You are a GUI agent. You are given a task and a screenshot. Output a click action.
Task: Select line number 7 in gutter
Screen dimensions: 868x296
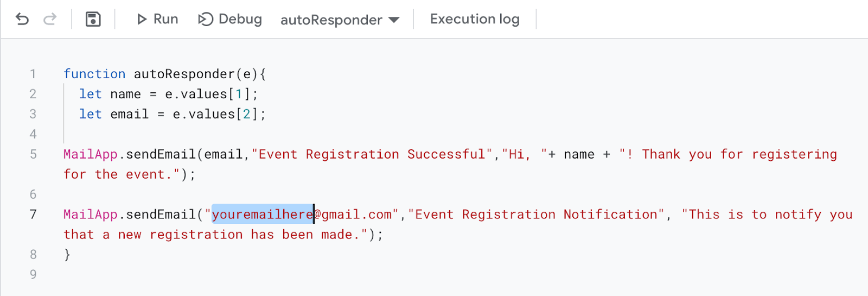click(33, 215)
